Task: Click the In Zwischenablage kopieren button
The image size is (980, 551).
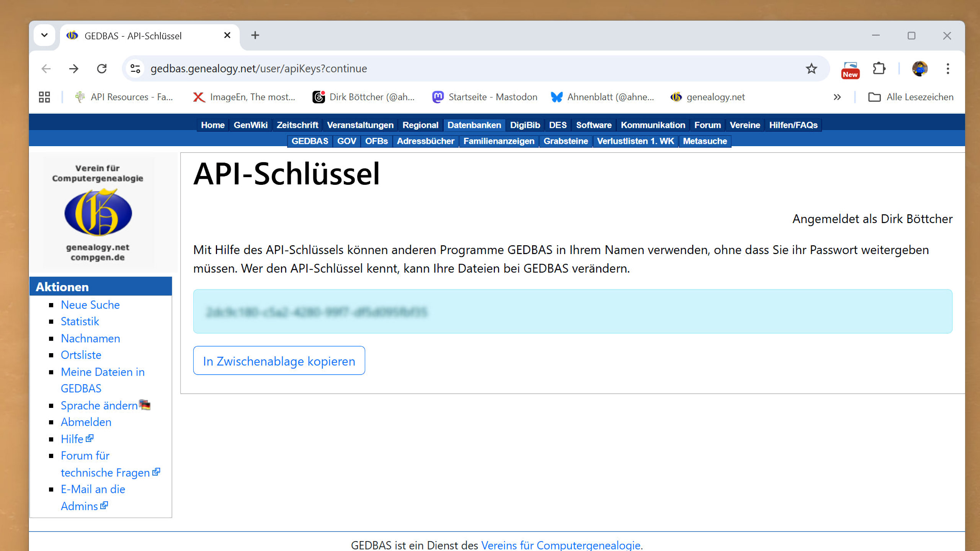Action: (x=279, y=361)
